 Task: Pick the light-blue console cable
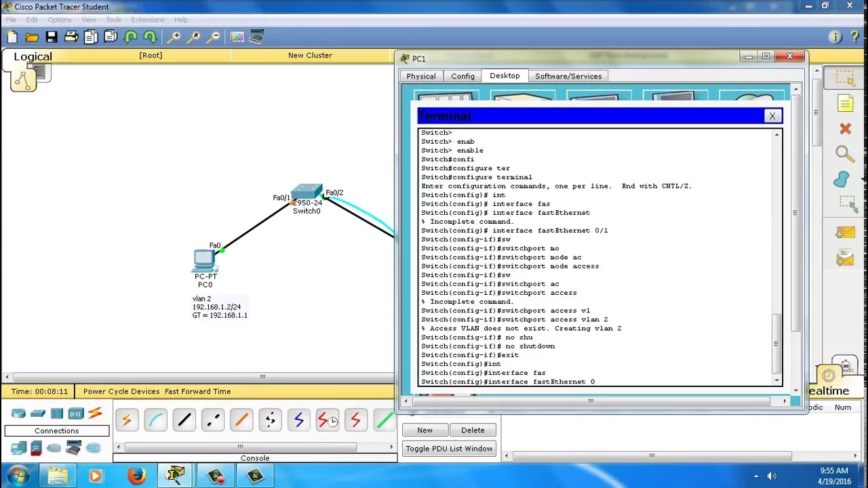pos(155,420)
